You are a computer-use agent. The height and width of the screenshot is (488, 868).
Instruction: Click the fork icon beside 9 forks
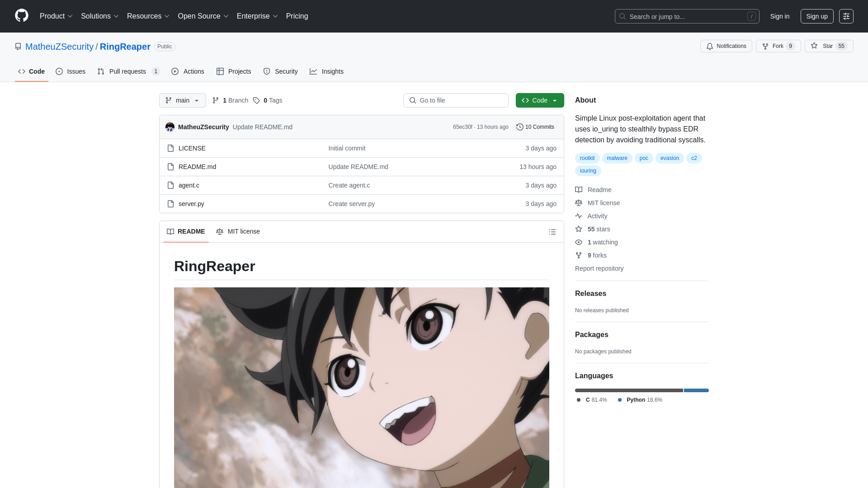coord(579,255)
